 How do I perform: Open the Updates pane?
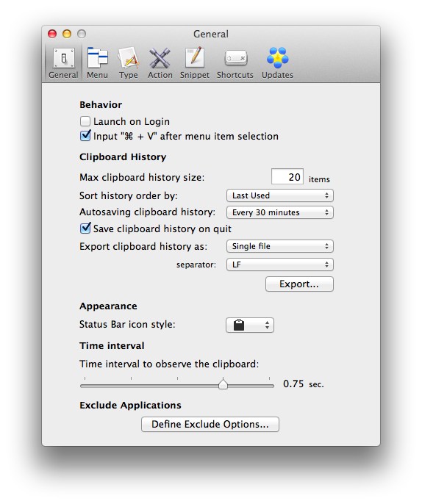coord(277,63)
